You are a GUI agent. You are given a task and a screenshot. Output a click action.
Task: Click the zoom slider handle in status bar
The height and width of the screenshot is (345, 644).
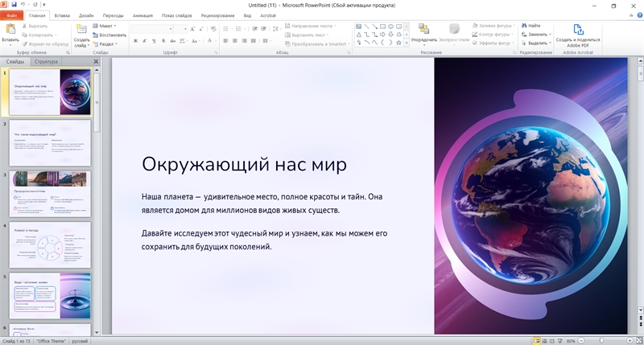pyautogui.click(x=601, y=340)
